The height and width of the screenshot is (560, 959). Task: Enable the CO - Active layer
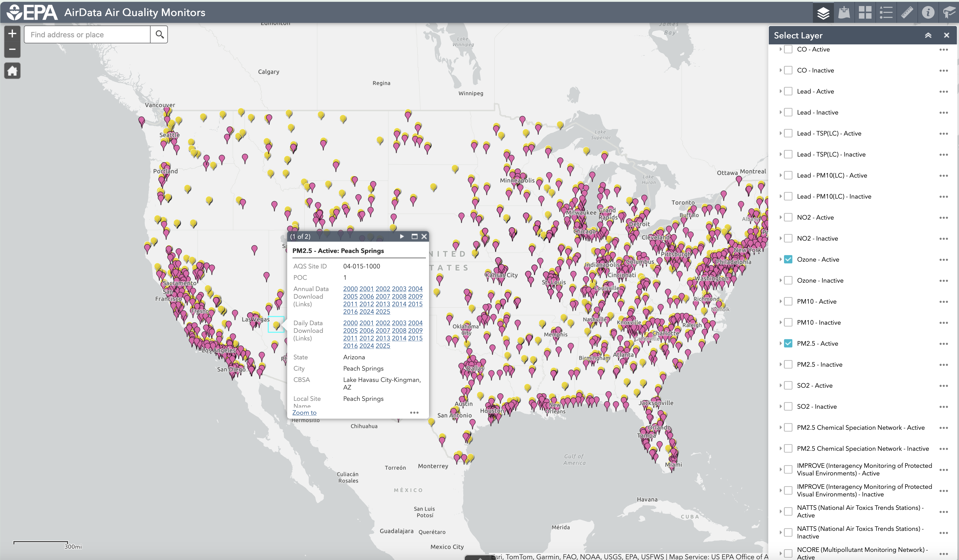point(788,49)
